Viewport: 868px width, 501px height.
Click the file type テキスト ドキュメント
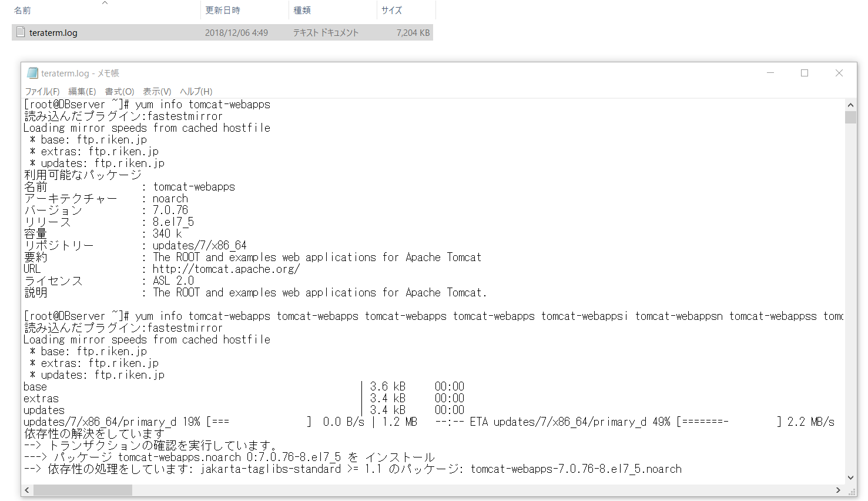[326, 33]
